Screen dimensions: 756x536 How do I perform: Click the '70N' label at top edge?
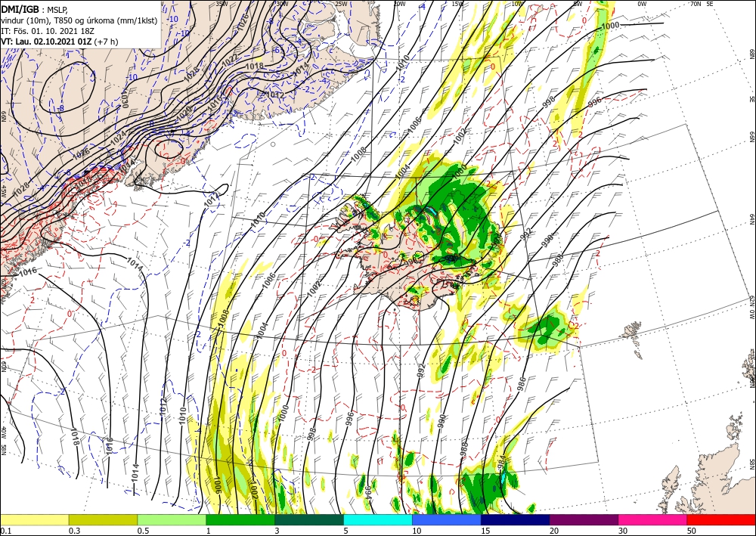point(696,3)
